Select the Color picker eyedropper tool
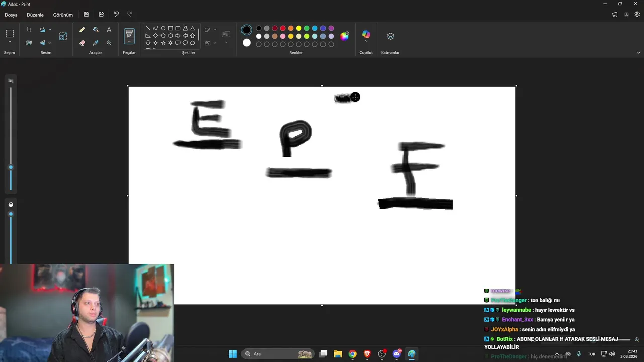644x362 pixels. (x=96, y=43)
